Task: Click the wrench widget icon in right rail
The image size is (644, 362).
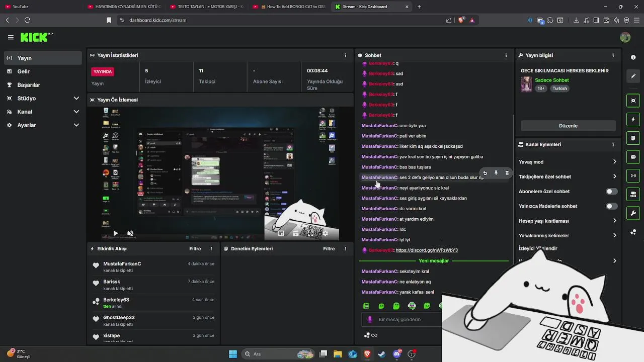Action: click(633, 213)
